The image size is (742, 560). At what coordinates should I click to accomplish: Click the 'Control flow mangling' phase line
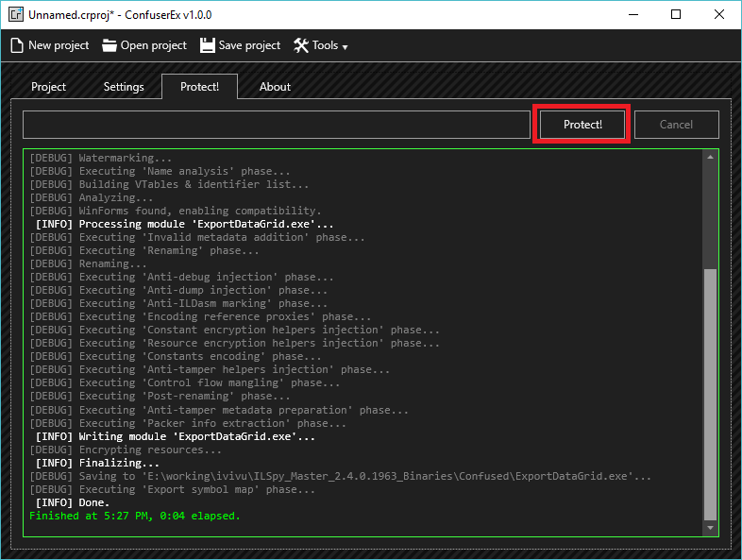pos(184,383)
